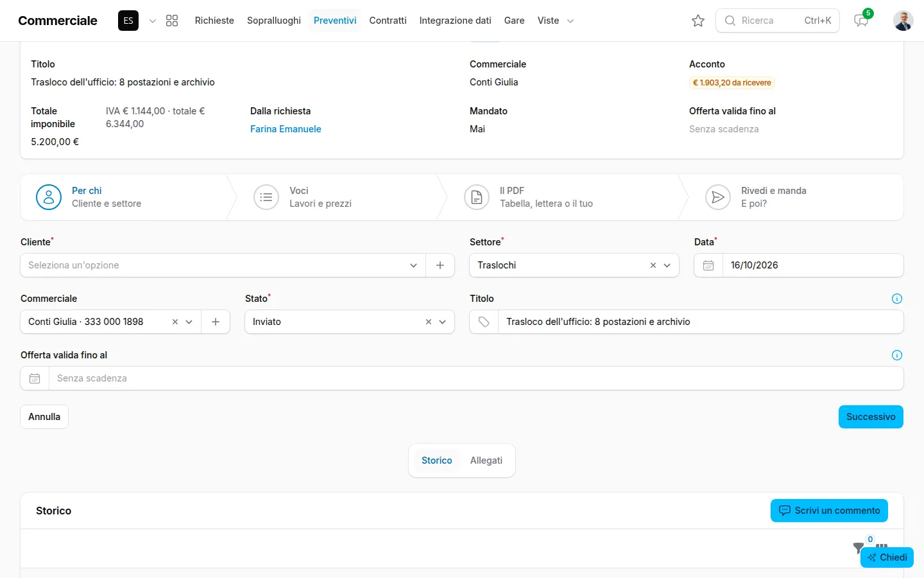Click the send icon of Rivedi e manda
Screen dimensions: 924x578
(718, 197)
